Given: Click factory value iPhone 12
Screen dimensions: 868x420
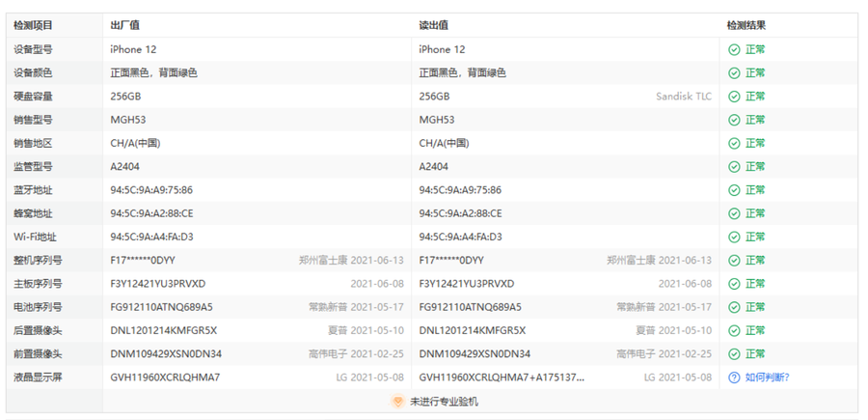Looking at the screenshot, I should point(133,49).
